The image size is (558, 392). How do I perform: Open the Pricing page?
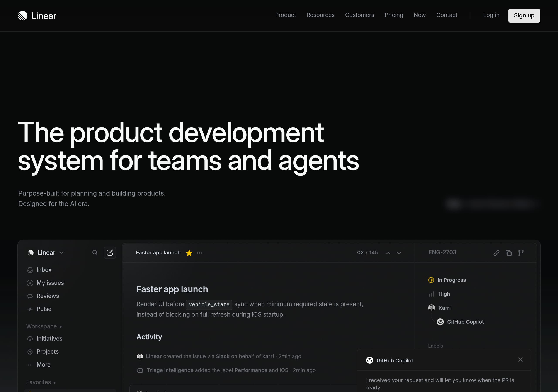pos(394,15)
